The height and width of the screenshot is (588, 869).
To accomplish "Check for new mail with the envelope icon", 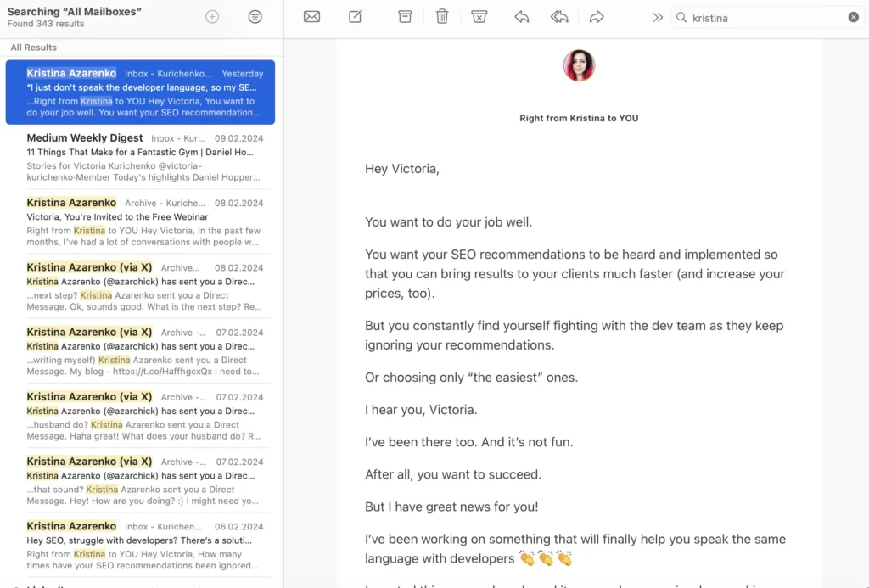I will [x=311, y=17].
